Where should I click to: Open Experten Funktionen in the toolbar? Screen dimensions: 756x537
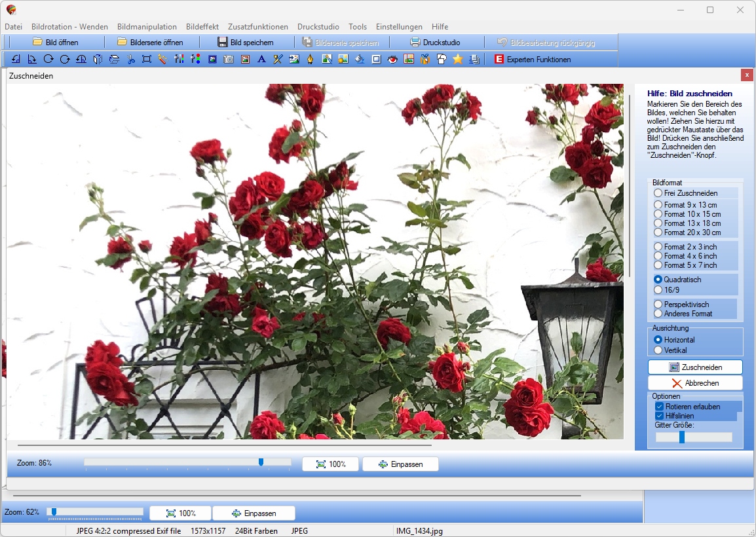point(533,60)
